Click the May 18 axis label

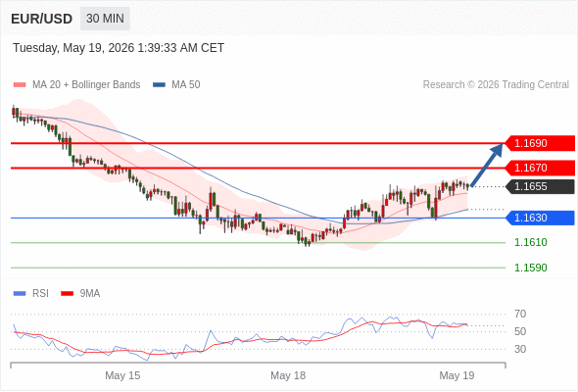click(x=288, y=375)
